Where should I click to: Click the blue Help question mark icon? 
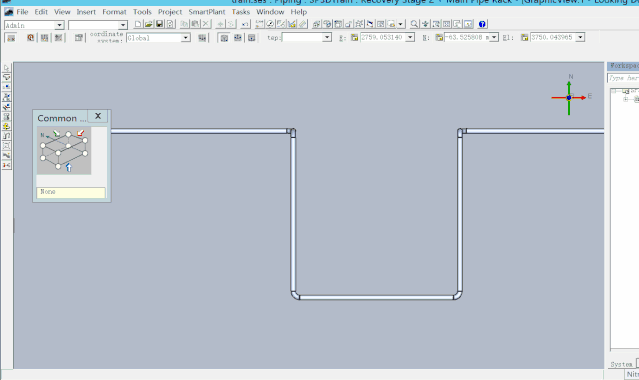click(482, 24)
